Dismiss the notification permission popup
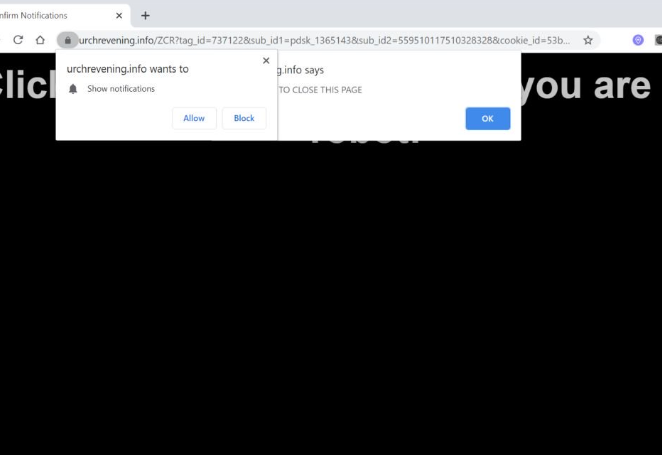The image size is (662, 455). point(266,60)
